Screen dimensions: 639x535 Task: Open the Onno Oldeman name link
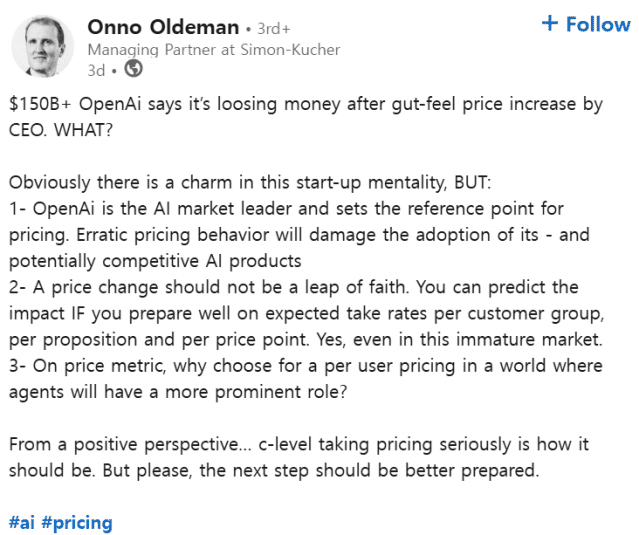click(x=163, y=26)
